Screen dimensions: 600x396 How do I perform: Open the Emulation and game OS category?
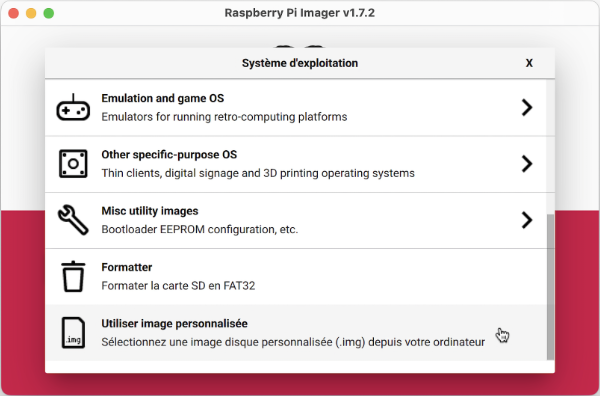[296, 108]
